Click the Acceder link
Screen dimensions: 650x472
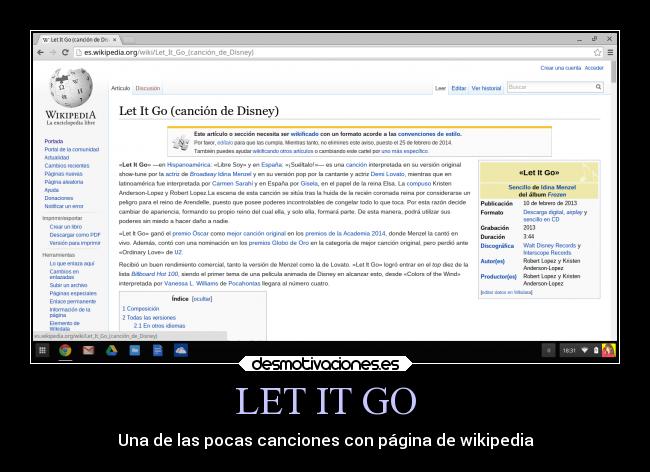tap(594, 68)
